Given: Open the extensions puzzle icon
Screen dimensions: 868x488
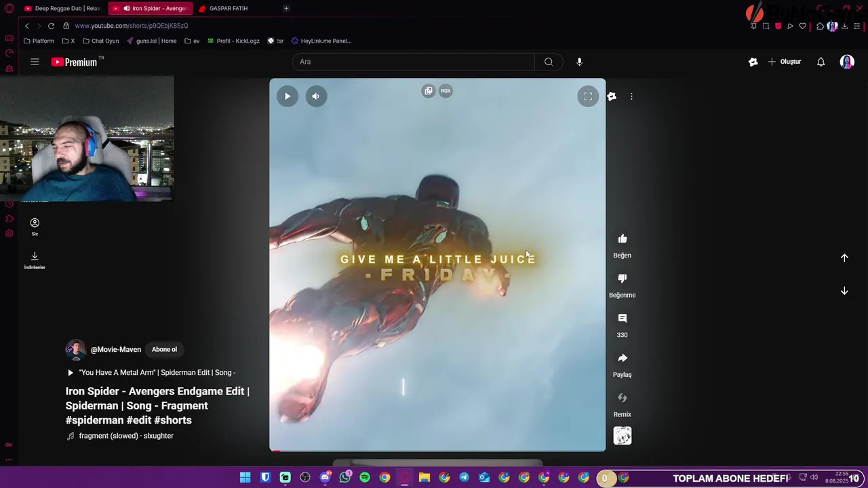Looking at the screenshot, I should 820,26.
